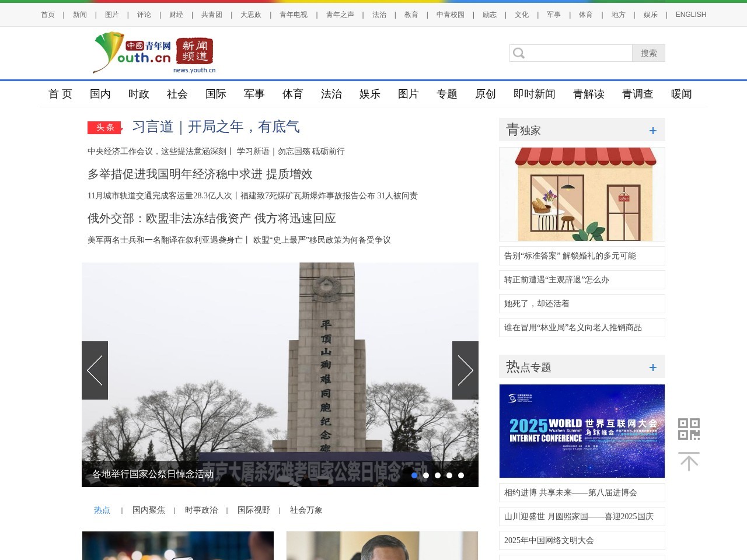747x560 pixels.
Task: Switch to the 国内聚焦 tab
Action: [x=149, y=510]
